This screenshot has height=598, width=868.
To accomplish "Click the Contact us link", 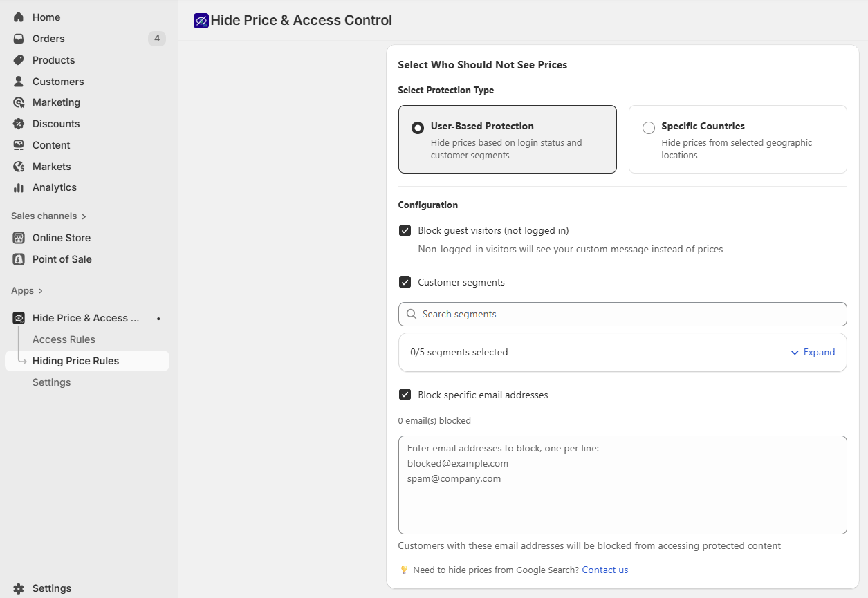I will [604, 570].
